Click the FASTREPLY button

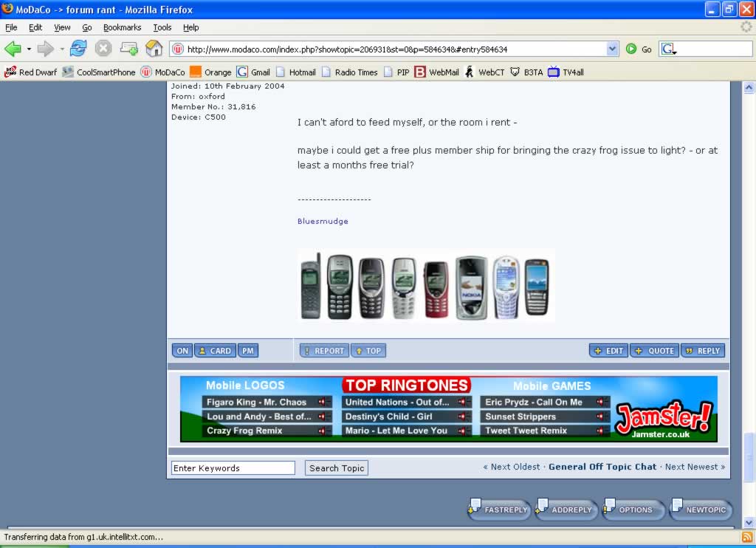(x=499, y=510)
